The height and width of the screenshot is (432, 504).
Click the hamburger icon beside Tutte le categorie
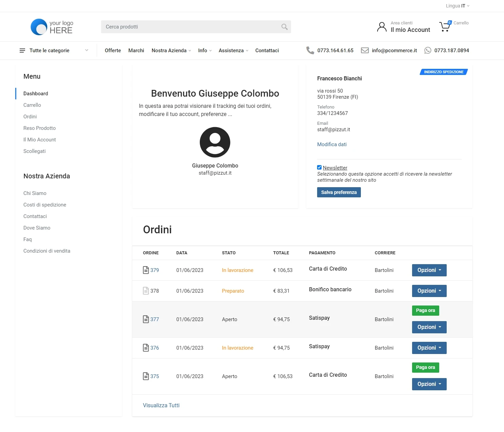point(22,51)
